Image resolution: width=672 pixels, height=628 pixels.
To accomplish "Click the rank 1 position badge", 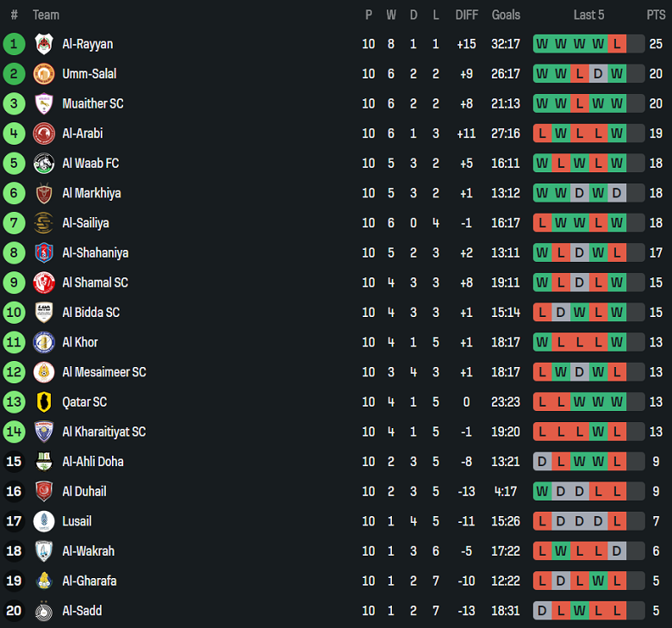I will click(x=14, y=44).
